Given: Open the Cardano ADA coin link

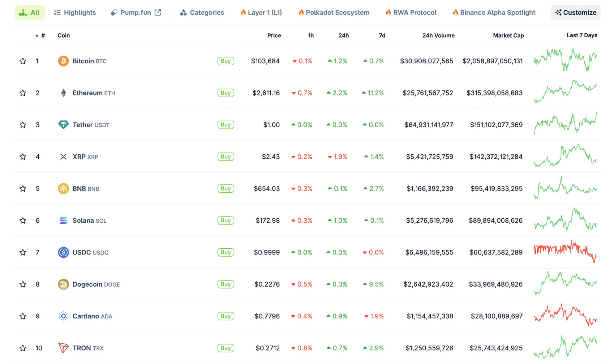Looking at the screenshot, I should [93, 316].
